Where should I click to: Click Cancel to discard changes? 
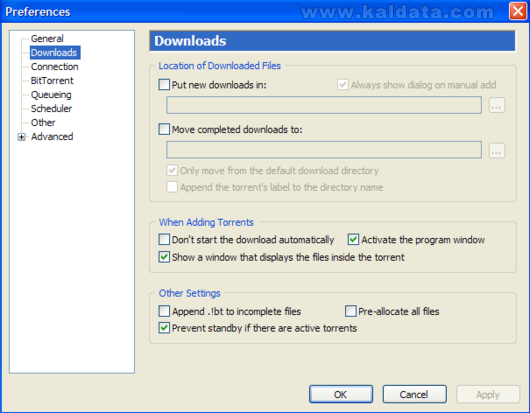pyautogui.click(x=414, y=394)
